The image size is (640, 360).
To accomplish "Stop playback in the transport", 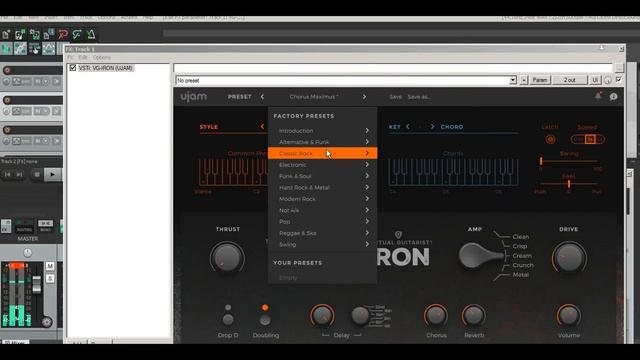I will coord(37,174).
